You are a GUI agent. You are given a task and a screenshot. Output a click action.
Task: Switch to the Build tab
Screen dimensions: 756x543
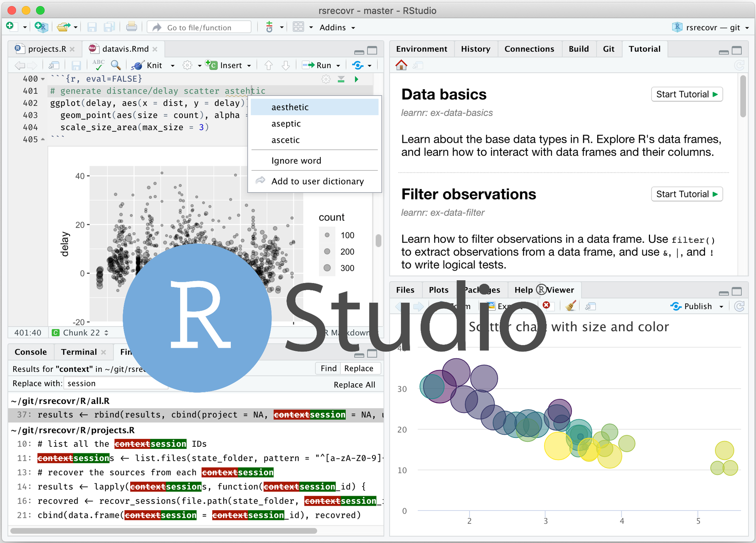[578, 49]
